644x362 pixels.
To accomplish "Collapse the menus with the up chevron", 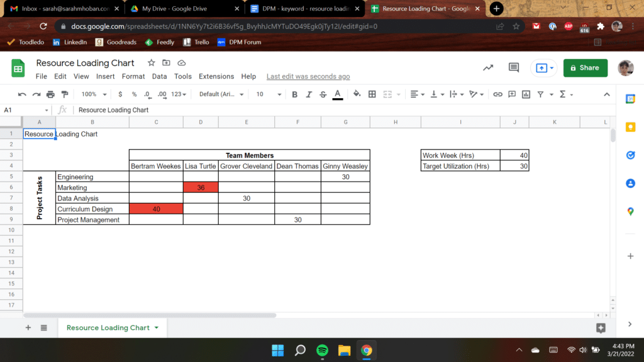I will (x=607, y=94).
